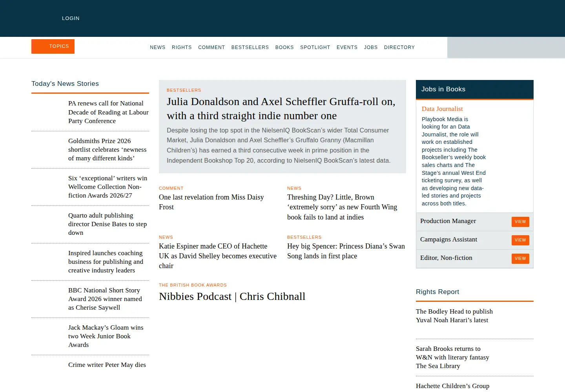The image size is (565, 392).
Task: Read Hey big Spencer: Princess Diana's Swan Song
Action: [346, 251]
